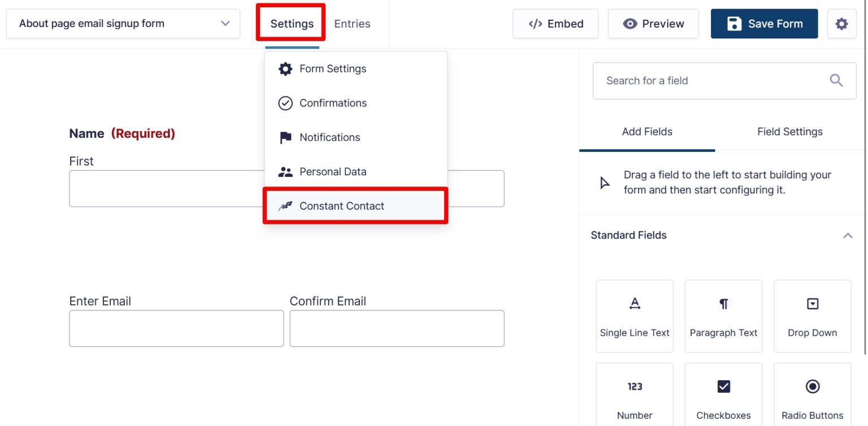The height and width of the screenshot is (426, 868).
Task: Open the form name selector dropdown
Action: tap(225, 23)
